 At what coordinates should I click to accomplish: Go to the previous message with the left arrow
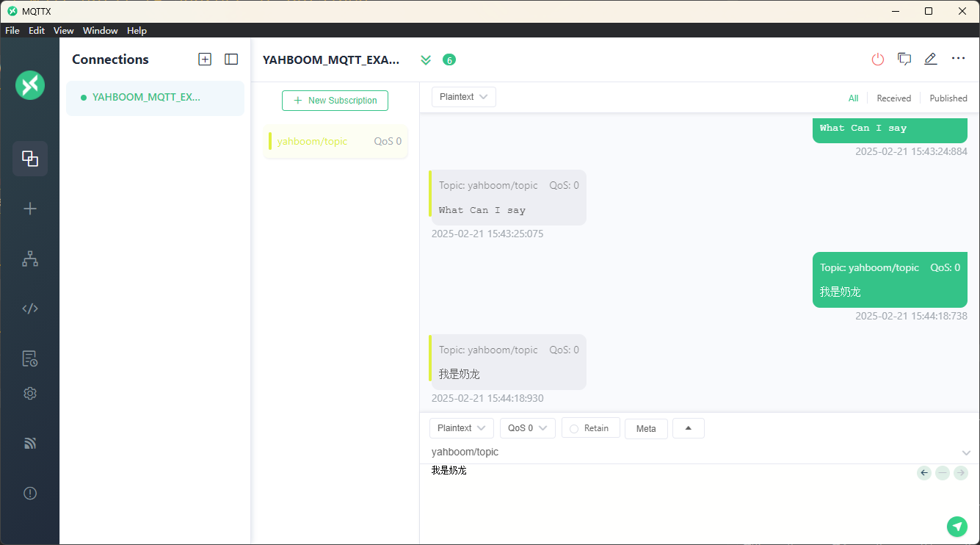tap(924, 473)
